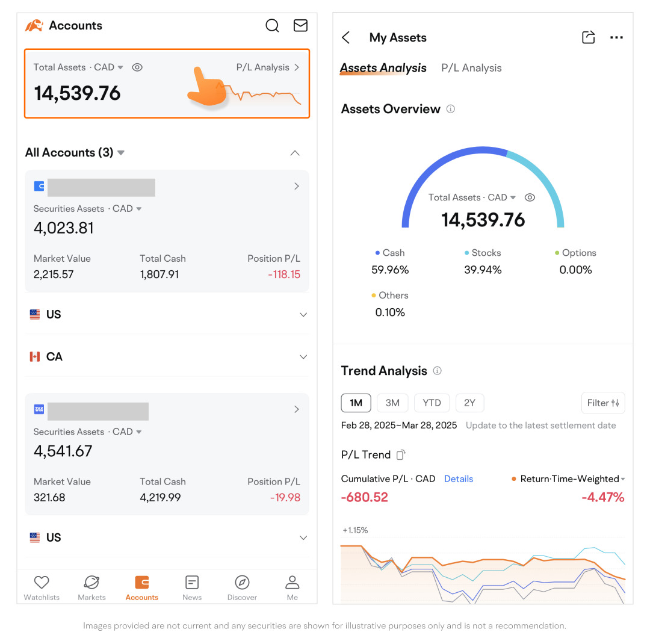Tap the share icon in My Assets
Image resolution: width=650 pixels, height=644 pixels.
588,37
